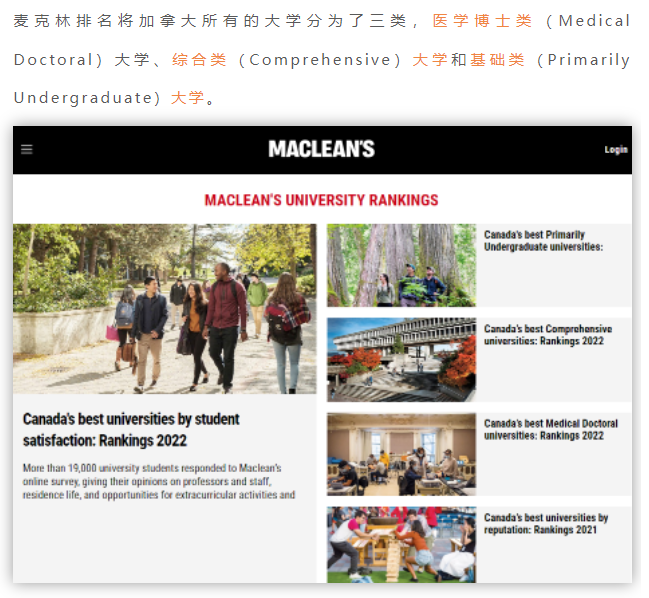Open student satisfaction Rankings 2022 headline
This screenshot has width=649, height=598.
pyautogui.click(x=131, y=430)
